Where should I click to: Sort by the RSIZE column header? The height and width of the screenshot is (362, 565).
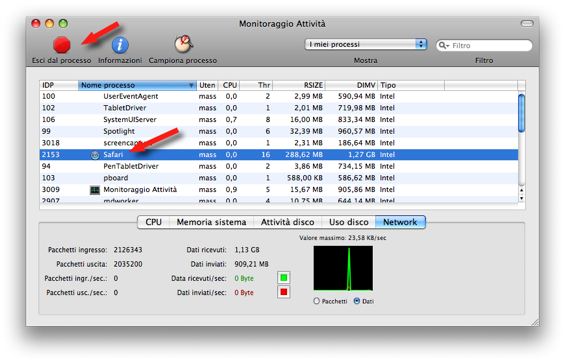(x=299, y=85)
